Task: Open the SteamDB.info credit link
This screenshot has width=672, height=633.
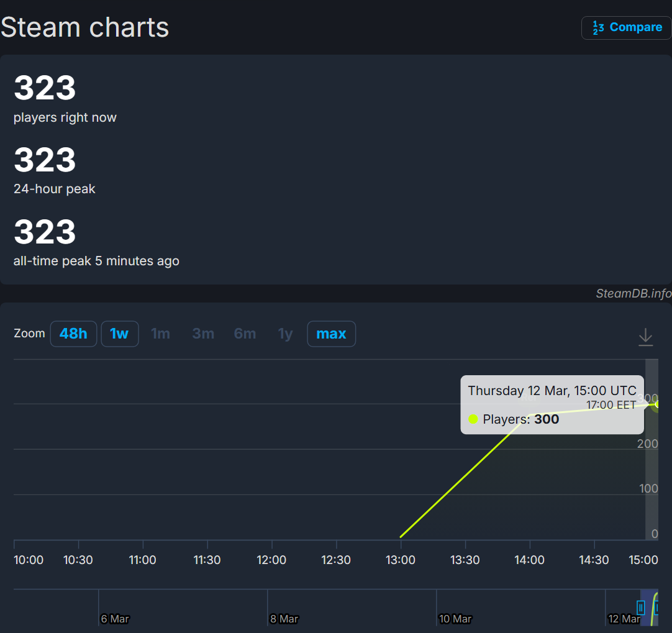Action: (x=633, y=294)
